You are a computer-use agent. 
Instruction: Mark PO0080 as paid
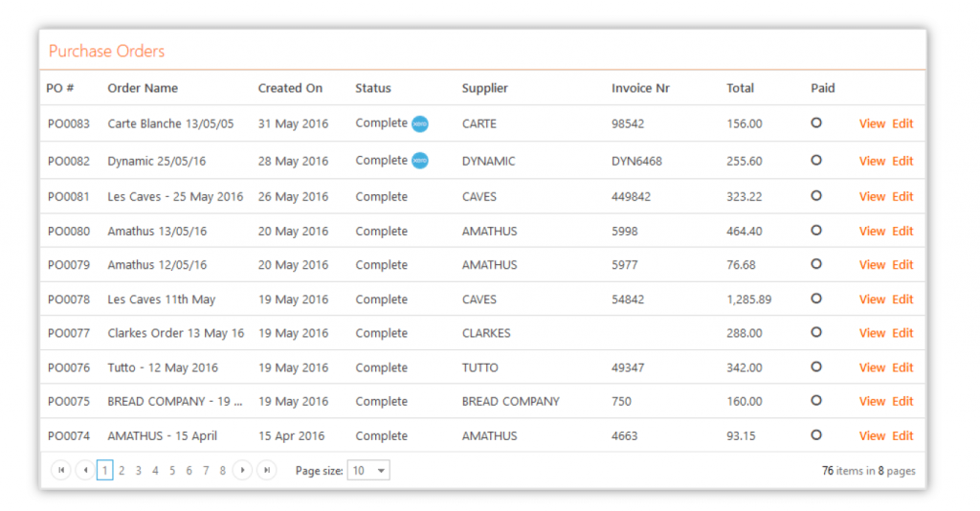816,231
